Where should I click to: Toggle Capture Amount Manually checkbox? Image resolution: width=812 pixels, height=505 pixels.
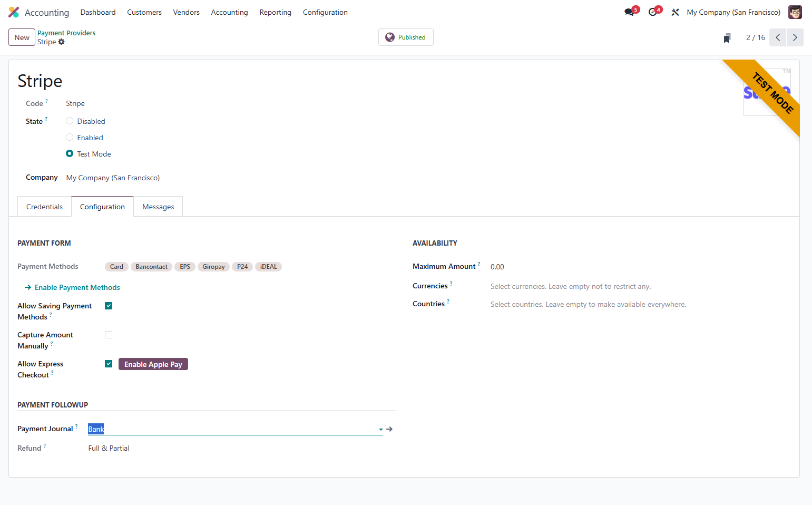click(x=109, y=335)
